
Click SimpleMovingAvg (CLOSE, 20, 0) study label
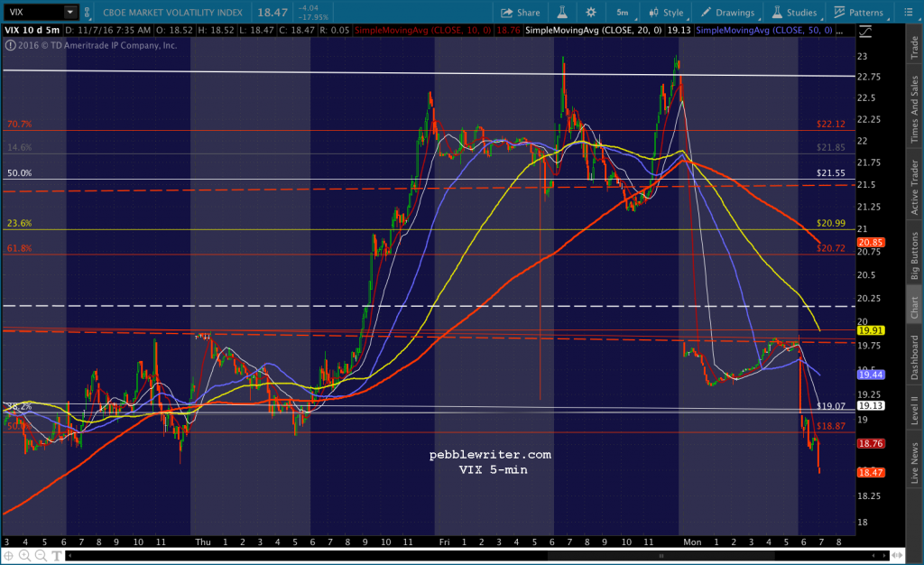tap(594, 30)
